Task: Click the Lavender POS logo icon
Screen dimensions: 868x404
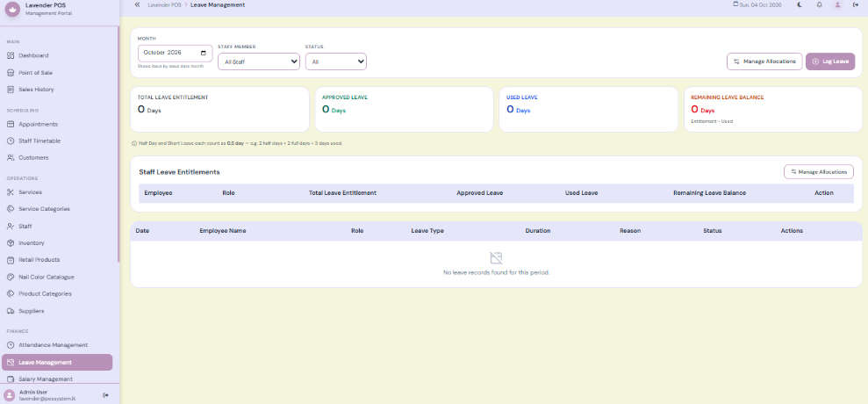Action: (11, 9)
